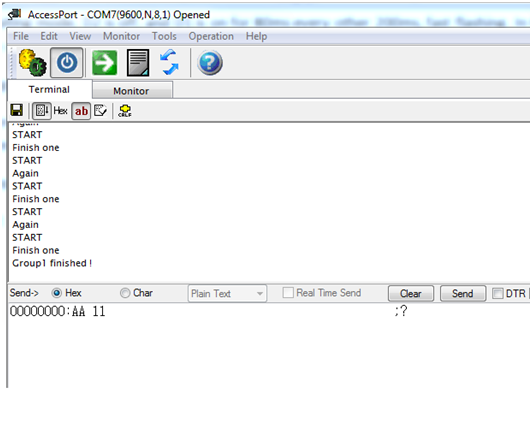Screen dimensions: 532x425
Task: Click the Send button
Action: coord(462,293)
